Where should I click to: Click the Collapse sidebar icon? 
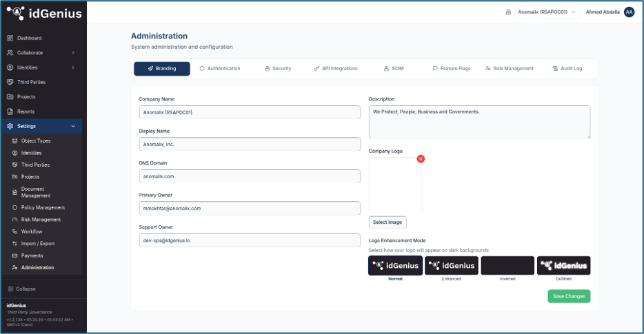[x=10, y=289]
